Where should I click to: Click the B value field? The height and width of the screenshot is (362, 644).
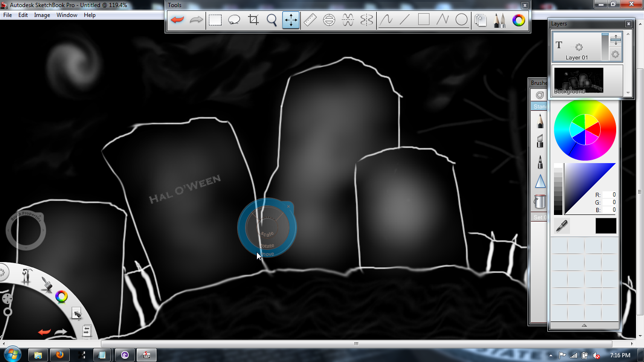click(610, 210)
